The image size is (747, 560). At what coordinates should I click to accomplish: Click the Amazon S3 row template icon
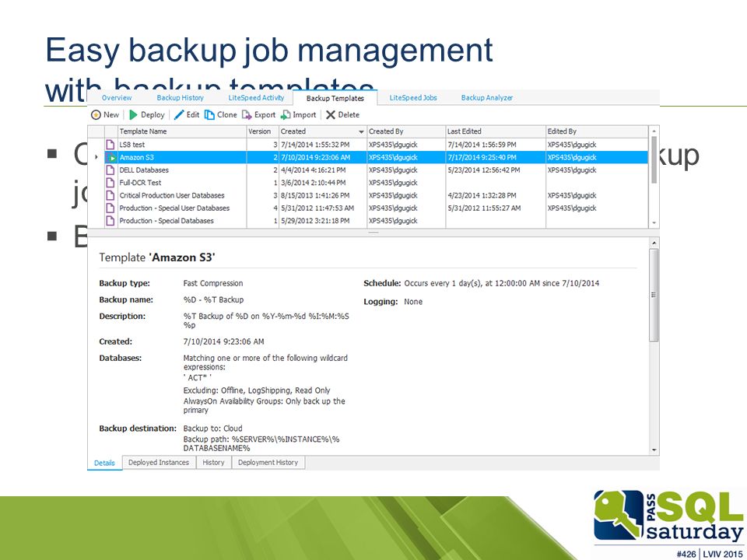[110, 157]
